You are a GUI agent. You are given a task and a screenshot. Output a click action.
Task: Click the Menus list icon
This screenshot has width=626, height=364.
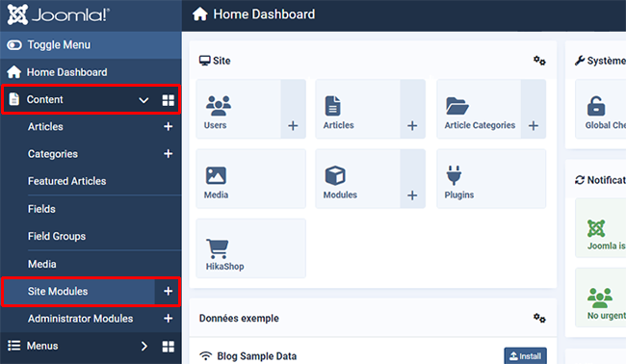(14, 346)
